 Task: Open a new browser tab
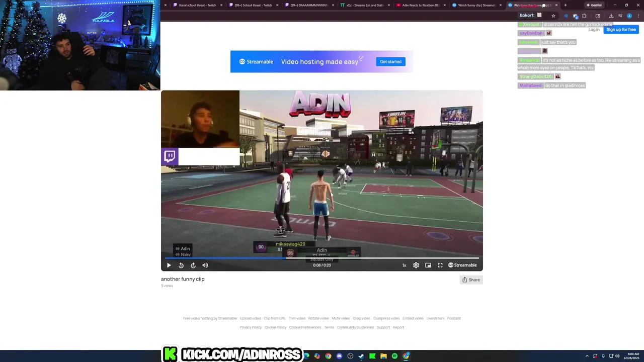565,5
